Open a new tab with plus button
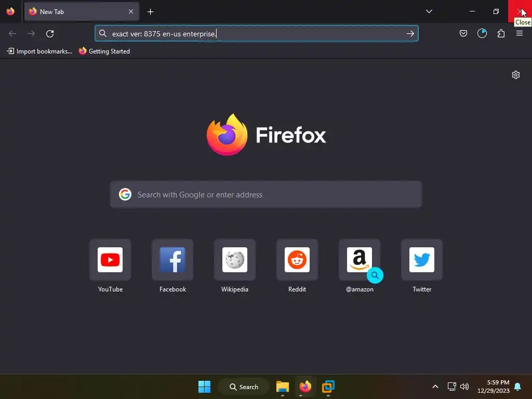This screenshot has width=532, height=399. [150, 12]
